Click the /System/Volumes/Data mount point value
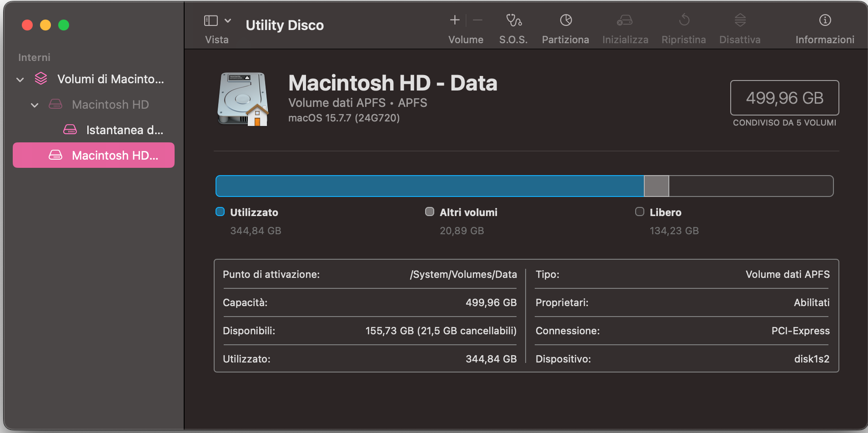 click(x=463, y=274)
